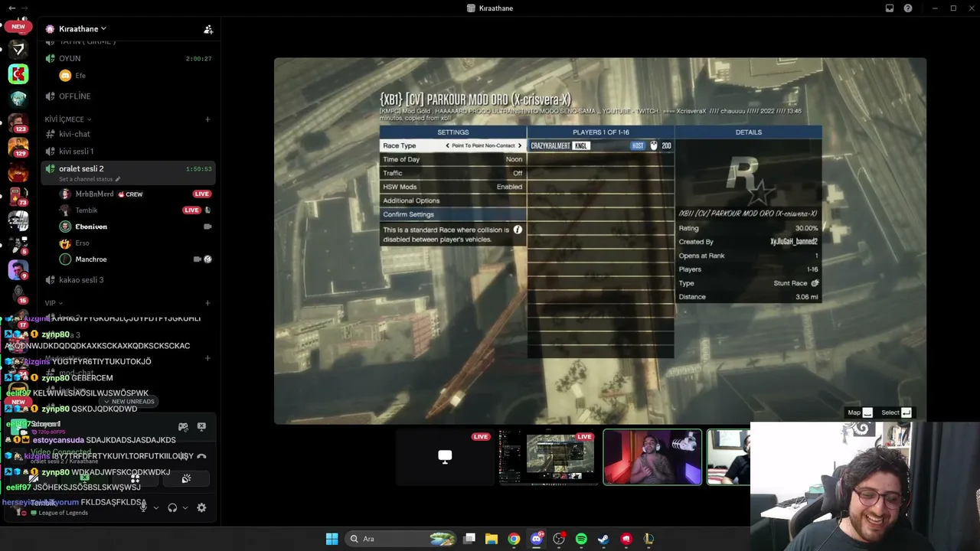Toggle microphone mute

pyautogui.click(x=143, y=507)
